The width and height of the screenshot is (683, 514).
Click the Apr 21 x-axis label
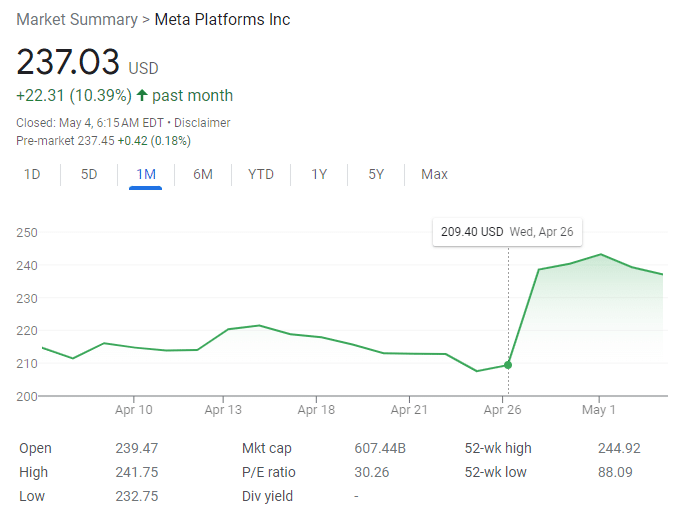409,410
